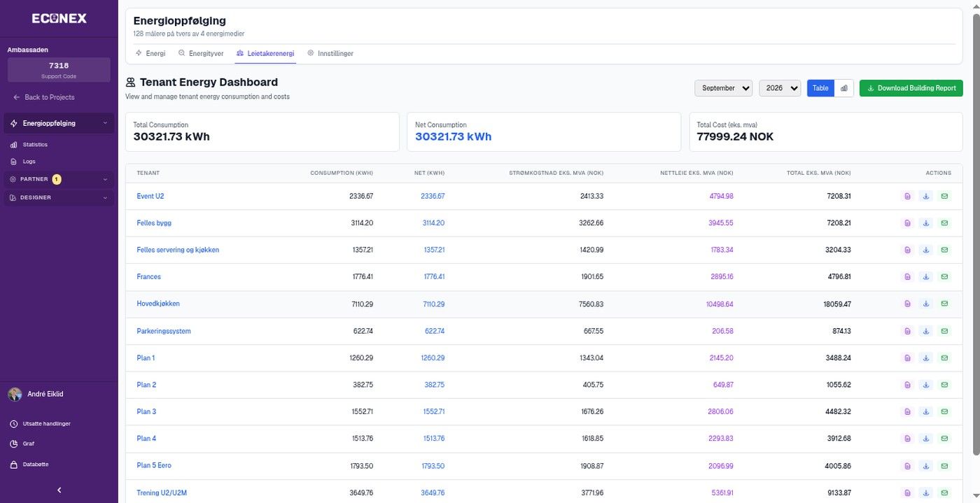
Task: Open the document report for Plan 4
Action: [x=907, y=439]
